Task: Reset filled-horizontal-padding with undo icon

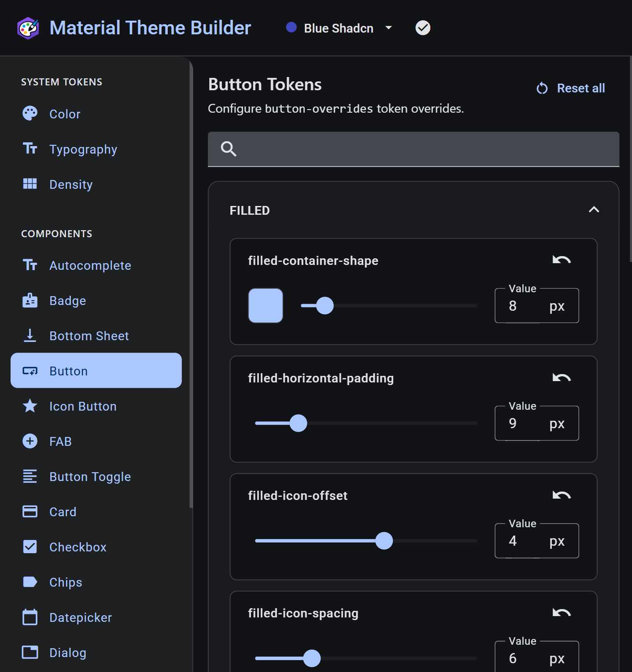Action: [x=562, y=378]
